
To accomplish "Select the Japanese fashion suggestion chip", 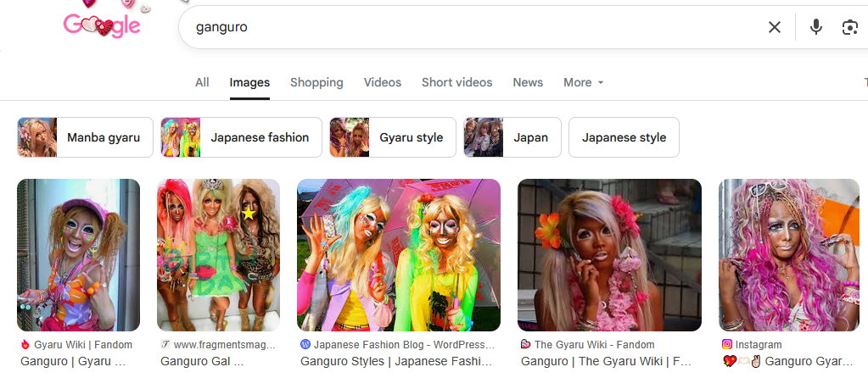I will pyautogui.click(x=241, y=137).
